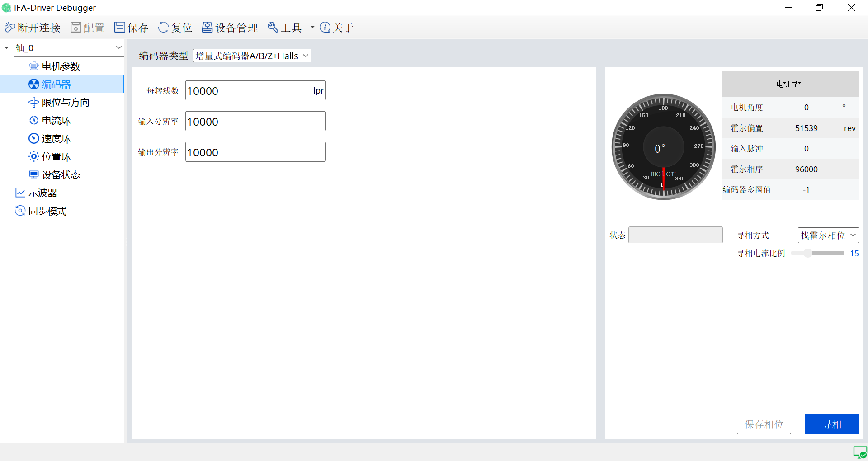Viewport: 868px width, 461px height.
Task: Click connection status icon in bottom-right corner
Action: (859, 452)
